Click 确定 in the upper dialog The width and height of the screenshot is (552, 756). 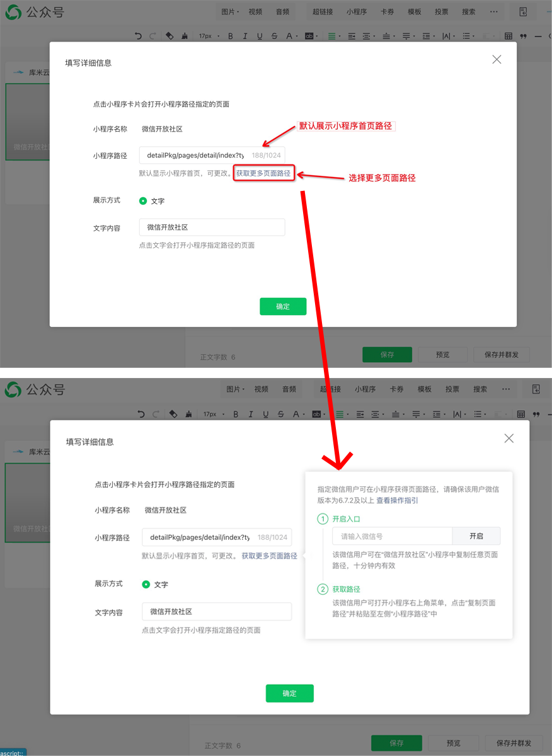coord(283,306)
